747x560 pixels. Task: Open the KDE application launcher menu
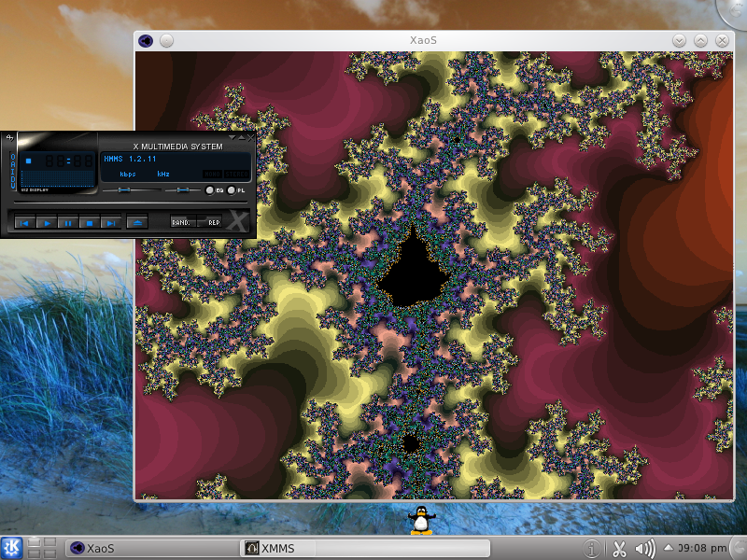click(x=11, y=548)
